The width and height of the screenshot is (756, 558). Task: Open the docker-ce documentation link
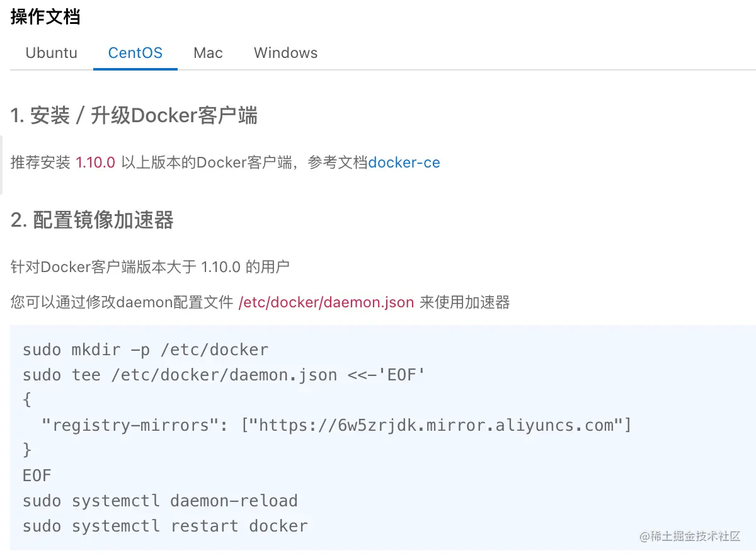click(x=404, y=162)
